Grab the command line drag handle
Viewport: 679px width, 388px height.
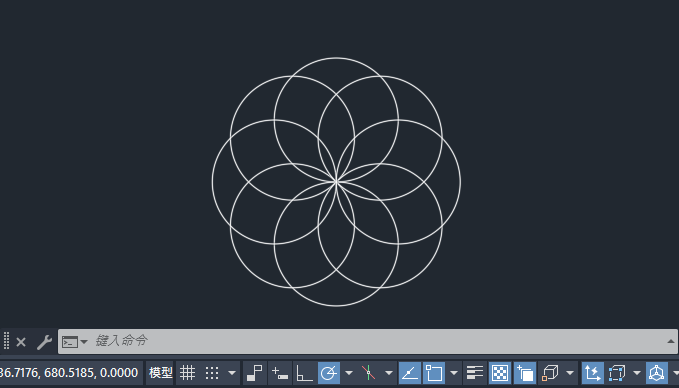(6, 341)
